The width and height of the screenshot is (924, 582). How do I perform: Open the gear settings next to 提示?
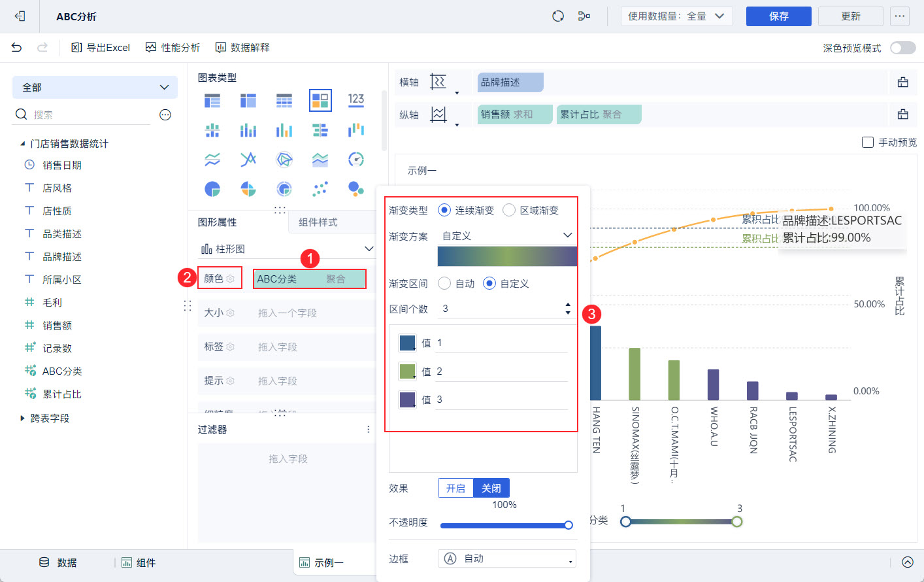click(x=230, y=381)
